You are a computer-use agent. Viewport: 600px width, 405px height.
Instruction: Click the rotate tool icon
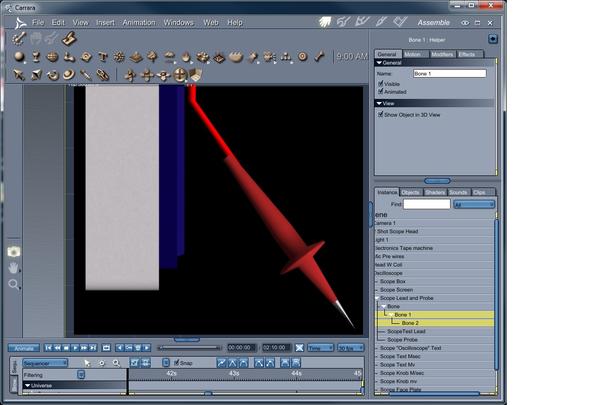click(52, 75)
